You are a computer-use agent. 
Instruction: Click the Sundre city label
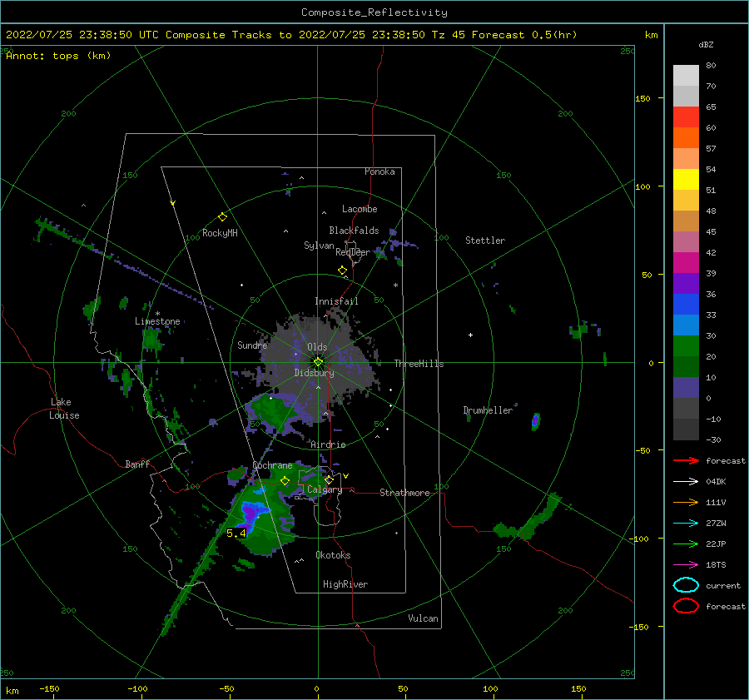point(252,345)
